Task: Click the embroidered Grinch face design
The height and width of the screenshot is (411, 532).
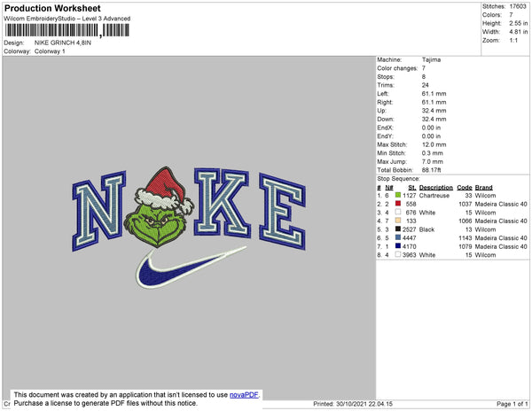Action: click(x=156, y=223)
